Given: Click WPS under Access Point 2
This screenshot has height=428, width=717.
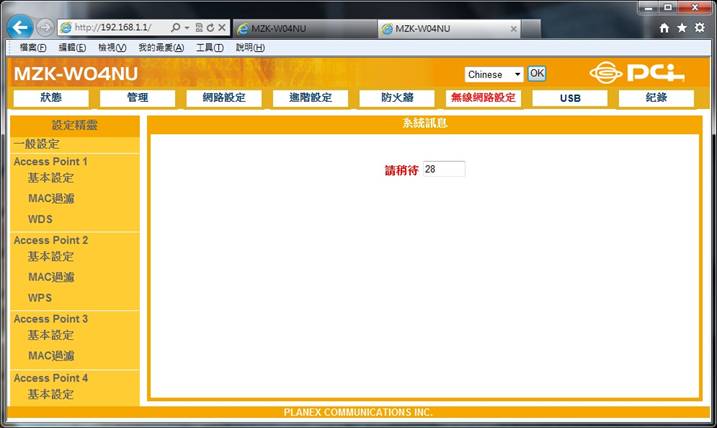Looking at the screenshot, I should point(40,298).
